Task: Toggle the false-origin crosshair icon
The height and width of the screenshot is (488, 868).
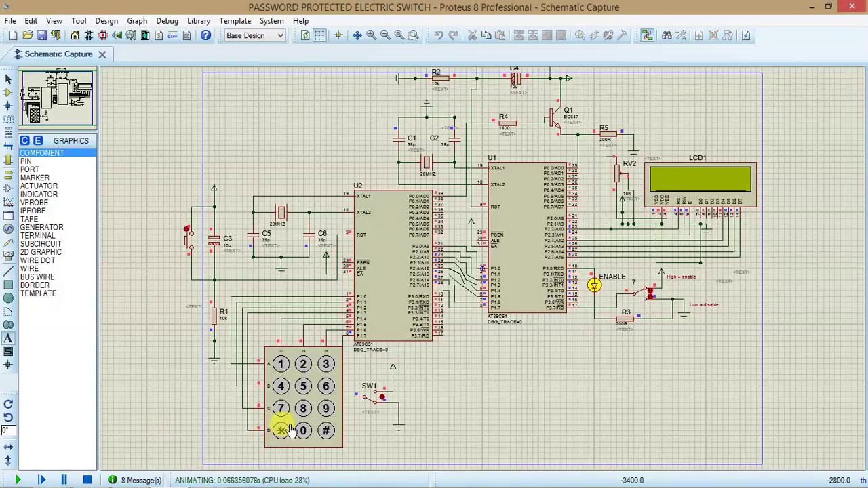Action: point(338,35)
